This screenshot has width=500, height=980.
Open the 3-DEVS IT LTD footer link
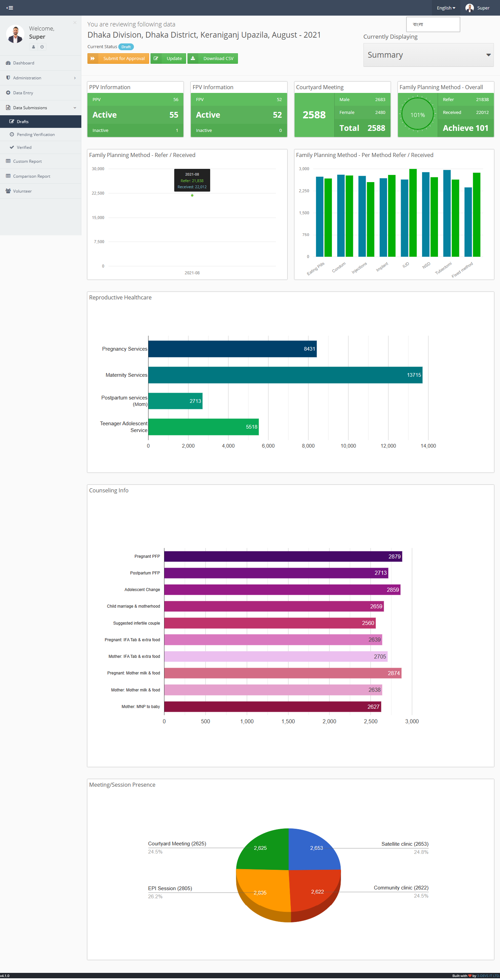(488, 976)
